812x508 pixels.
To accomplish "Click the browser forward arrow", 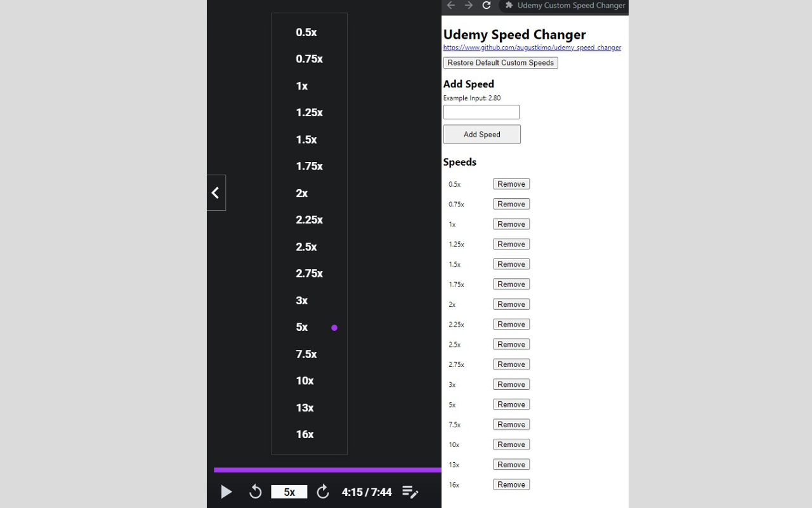I will pos(468,5).
